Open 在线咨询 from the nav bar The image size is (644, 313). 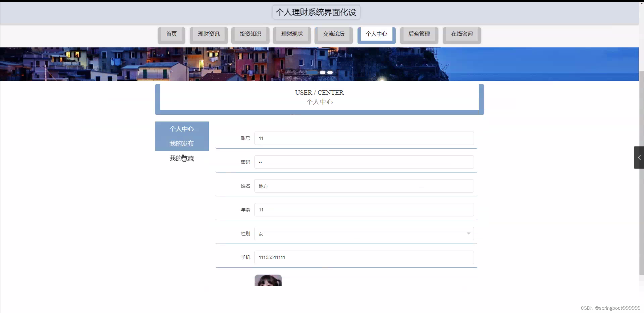462,34
